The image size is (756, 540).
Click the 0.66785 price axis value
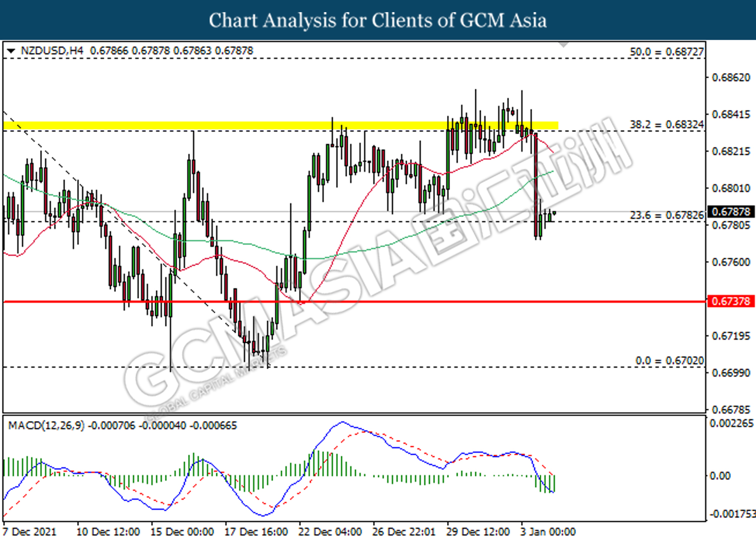(x=731, y=409)
